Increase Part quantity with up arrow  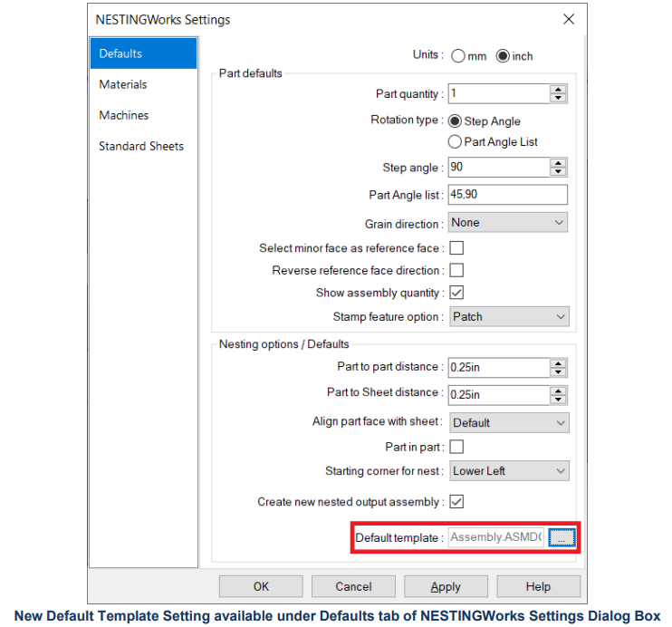558,89
